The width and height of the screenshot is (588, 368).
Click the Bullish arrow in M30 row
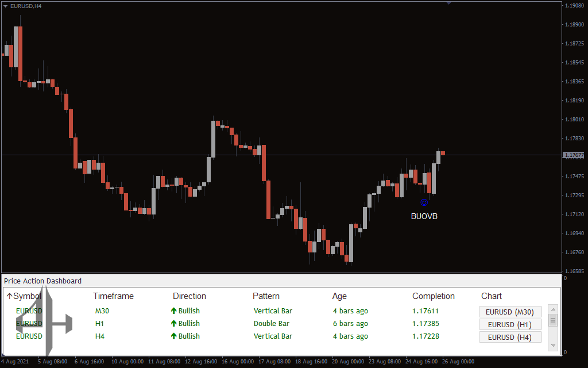point(173,311)
